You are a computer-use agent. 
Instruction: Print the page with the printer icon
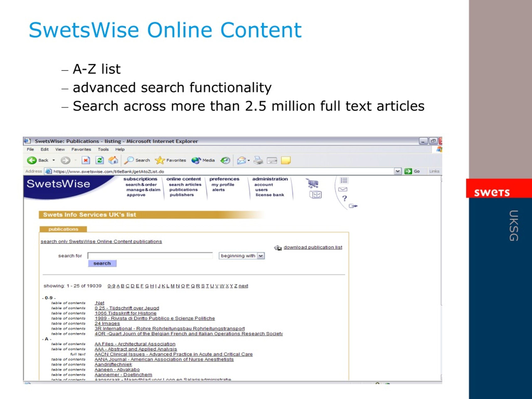coord(259,160)
